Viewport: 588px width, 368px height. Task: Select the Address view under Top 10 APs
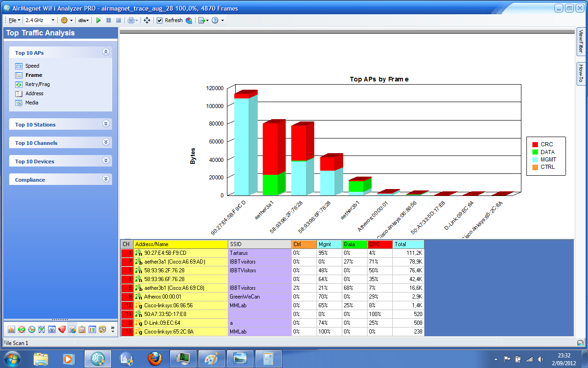[34, 93]
